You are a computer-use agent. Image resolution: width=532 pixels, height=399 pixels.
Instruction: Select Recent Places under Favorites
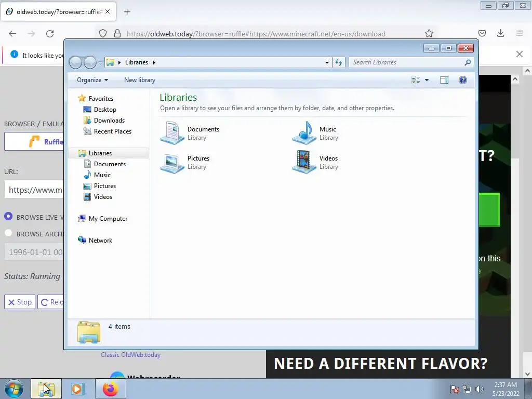pos(112,131)
